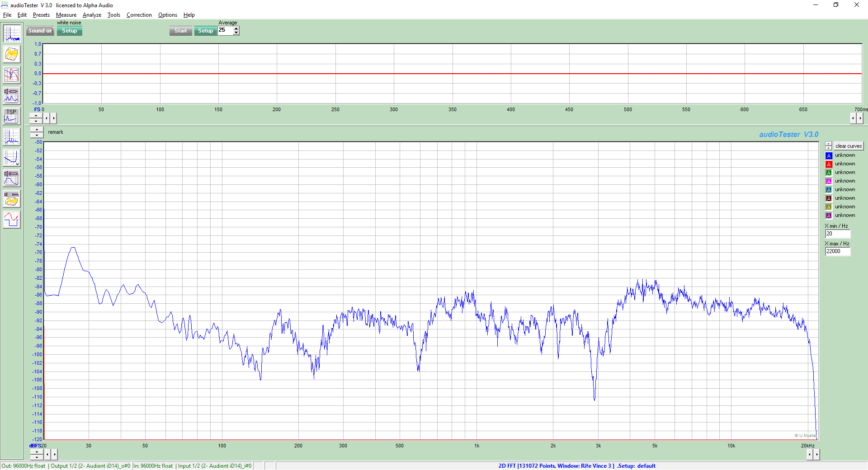
Task: Click the clear curves button
Action: click(849, 146)
